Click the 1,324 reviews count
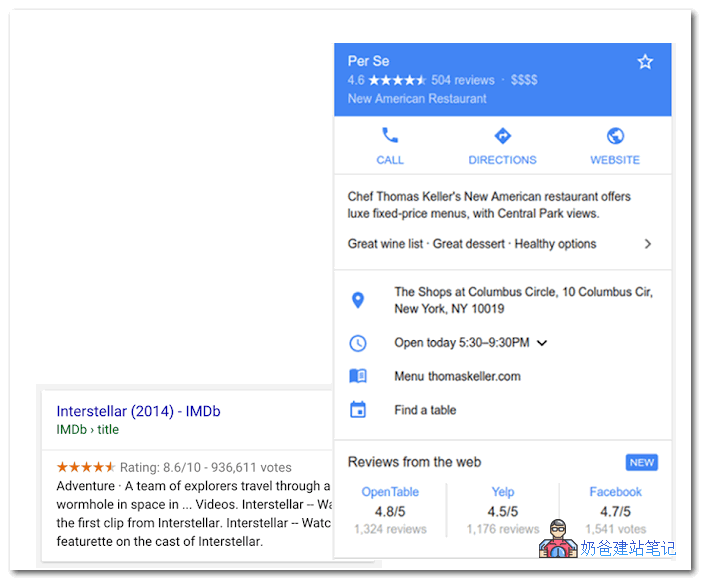This screenshot has width=702, height=581. click(390, 529)
